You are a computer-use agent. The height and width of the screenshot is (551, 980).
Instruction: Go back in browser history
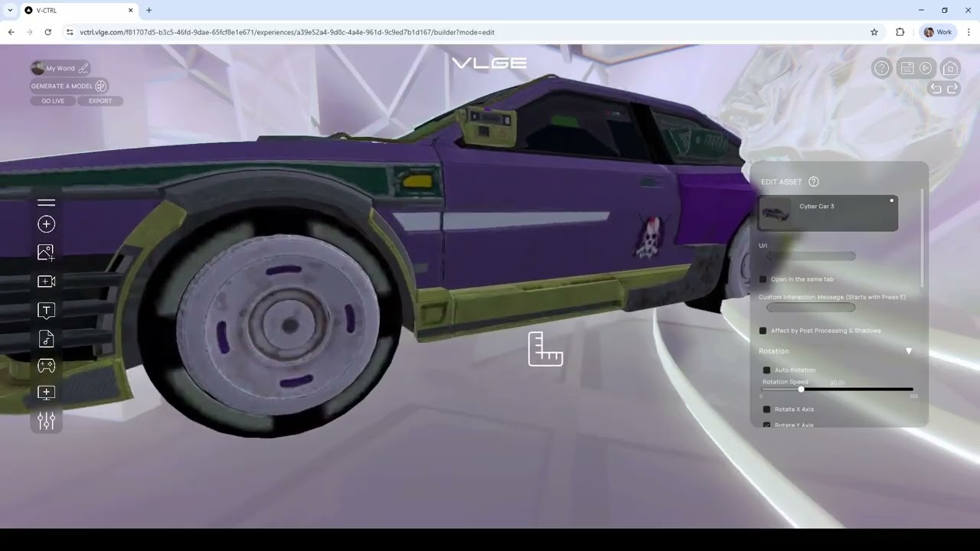click(11, 32)
